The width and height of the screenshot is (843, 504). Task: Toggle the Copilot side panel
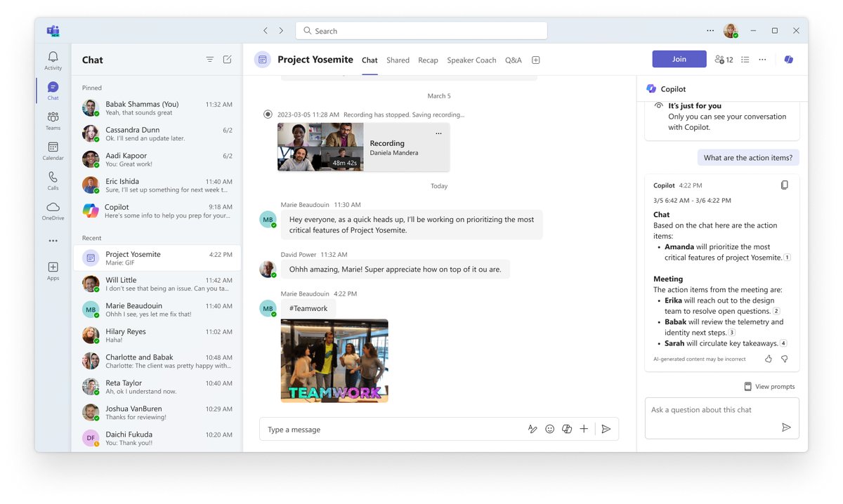pos(788,59)
